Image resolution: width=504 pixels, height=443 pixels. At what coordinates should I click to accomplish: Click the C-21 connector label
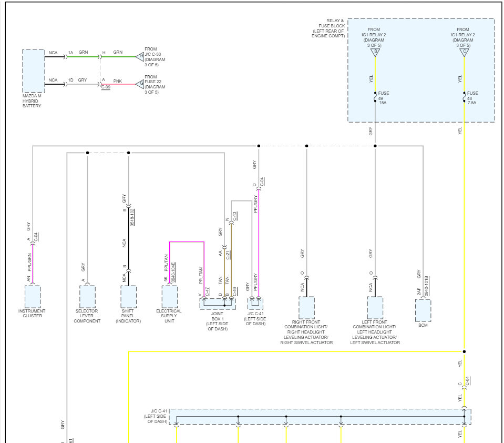228,255
